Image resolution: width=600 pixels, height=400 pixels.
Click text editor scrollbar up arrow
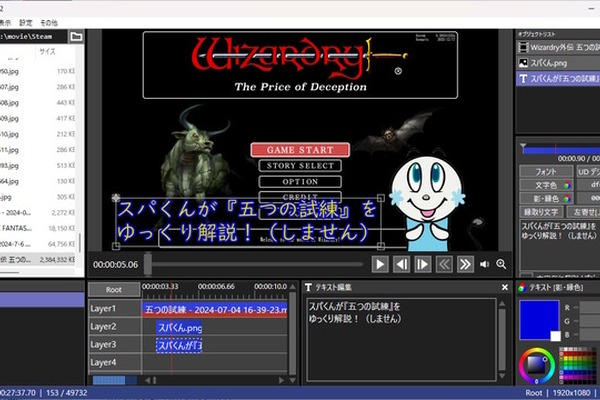(502, 304)
